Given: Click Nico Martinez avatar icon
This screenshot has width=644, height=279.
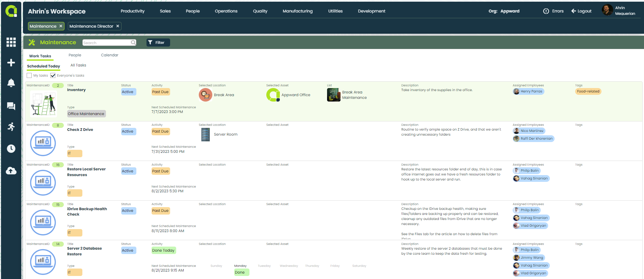Looking at the screenshot, I should click(516, 131).
